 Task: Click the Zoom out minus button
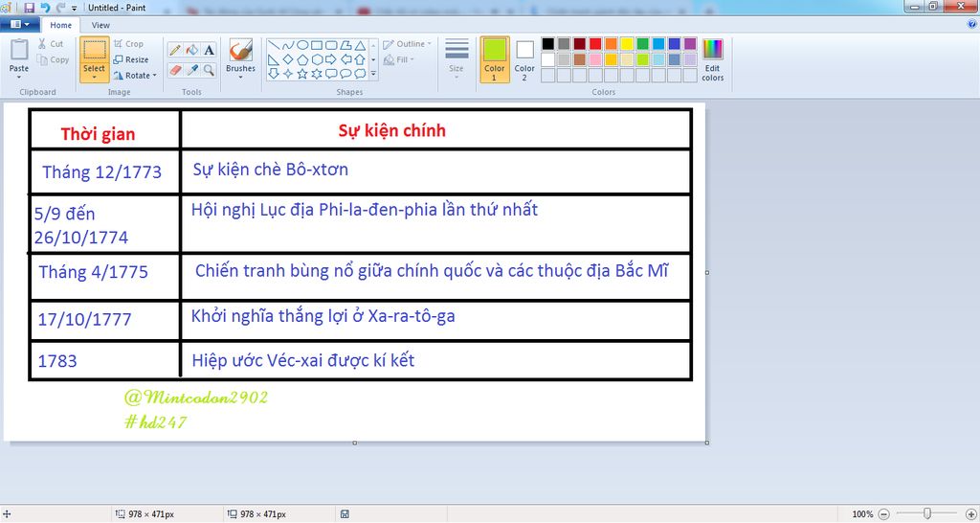click(x=883, y=514)
